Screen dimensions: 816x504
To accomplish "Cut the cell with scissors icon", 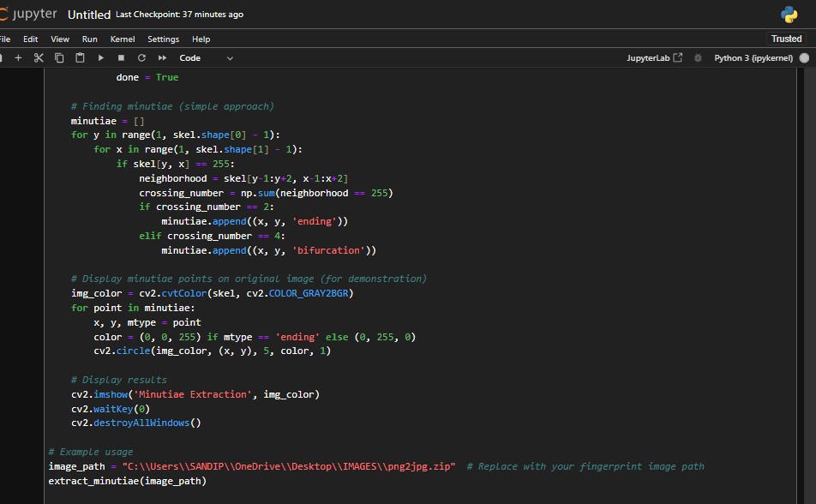I will (x=39, y=57).
